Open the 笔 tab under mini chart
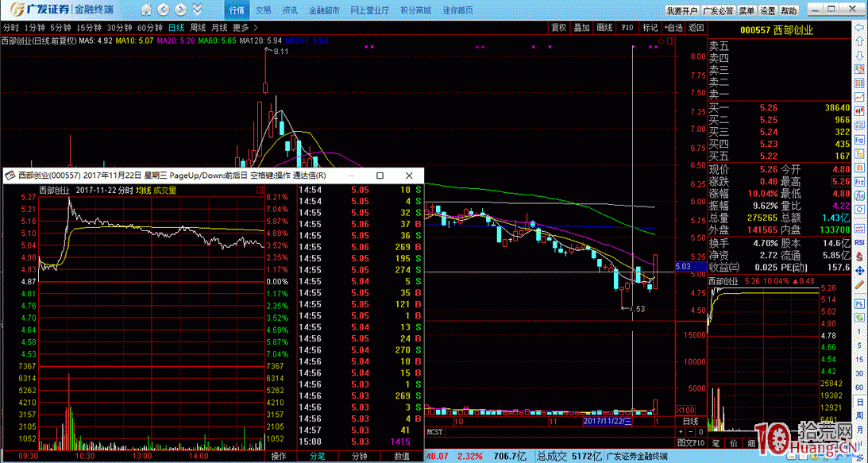This screenshot has height=463, width=868. [x=716, y=442]
